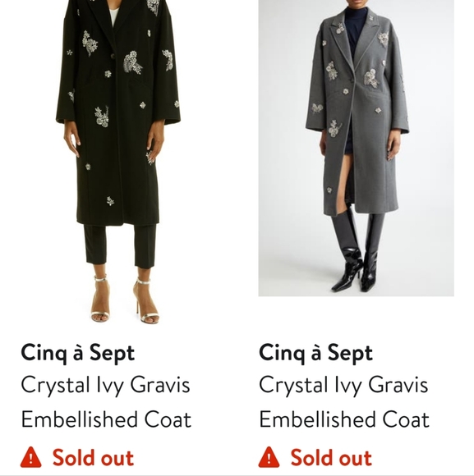
Task: Open the Cinq à Sept brand link under the gray coat
Action: pyautogui.click(x=315, y=353)
